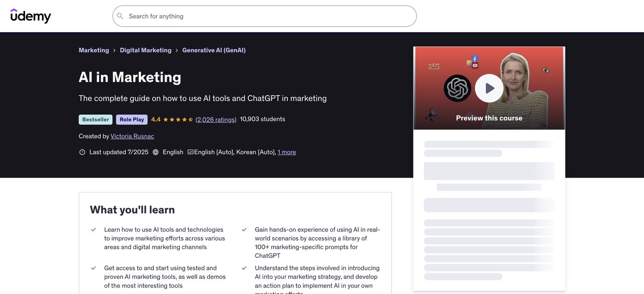This screenshot has height=294, width=644.
Task: Focus the 'Search for anything' field
Action: coord(264,16)
